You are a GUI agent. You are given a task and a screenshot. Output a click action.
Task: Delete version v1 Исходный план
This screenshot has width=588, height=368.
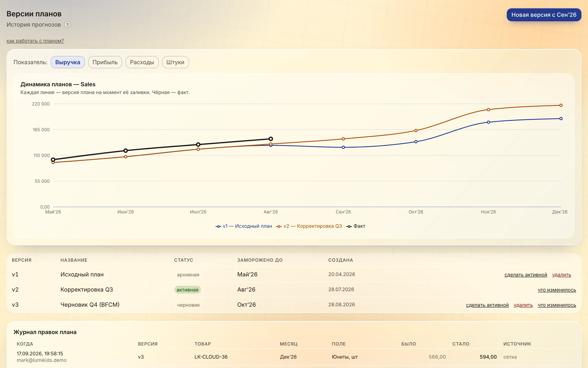pos(561,275)
